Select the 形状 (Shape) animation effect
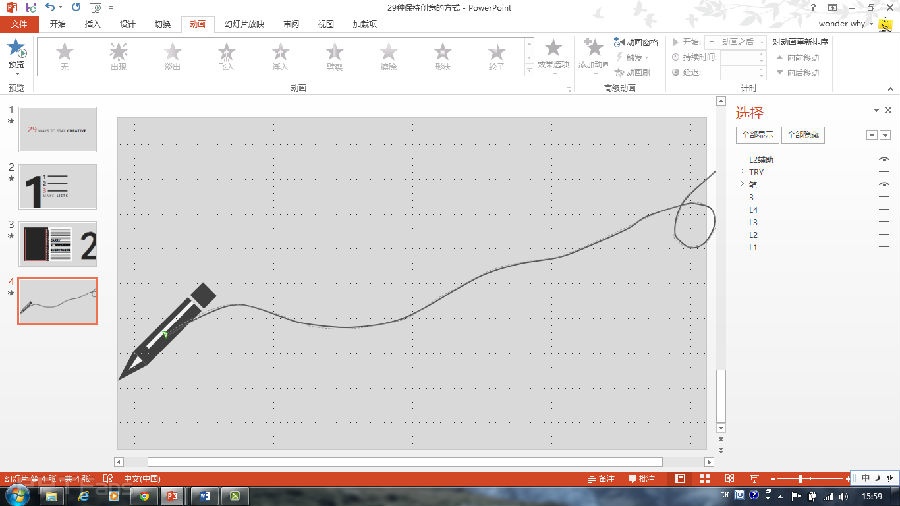Image resolution: width=900 pixels, height=506 pixels. tap(443, 56)
